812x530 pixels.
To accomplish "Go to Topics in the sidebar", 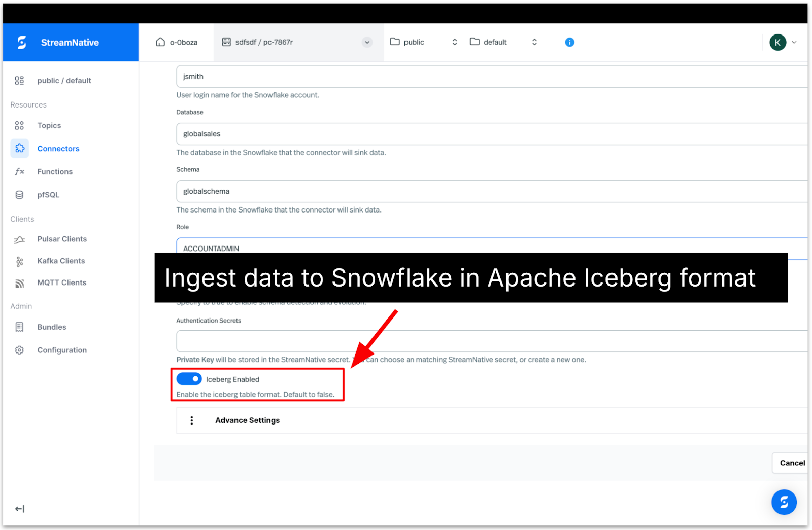I will [x=49, y=125].
